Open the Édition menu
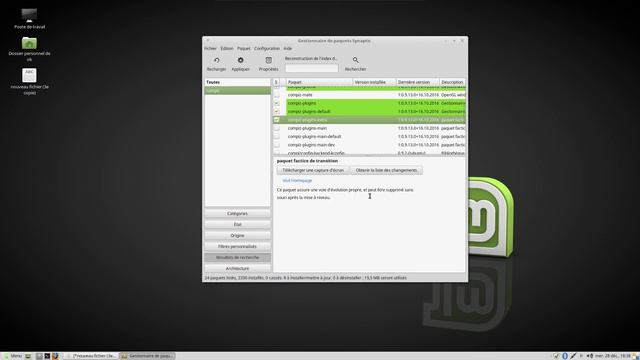 (227, 48)
